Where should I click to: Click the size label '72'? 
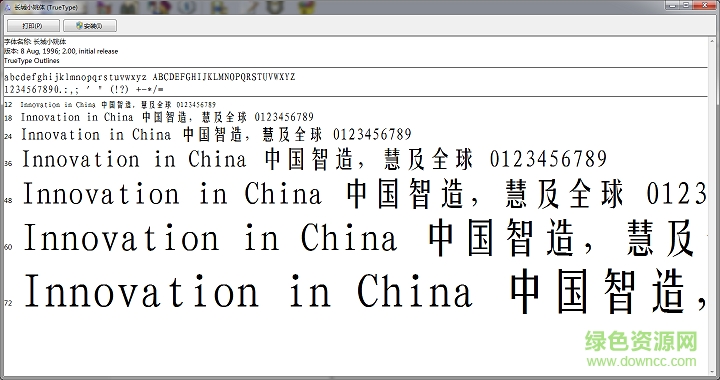point(8,303)
